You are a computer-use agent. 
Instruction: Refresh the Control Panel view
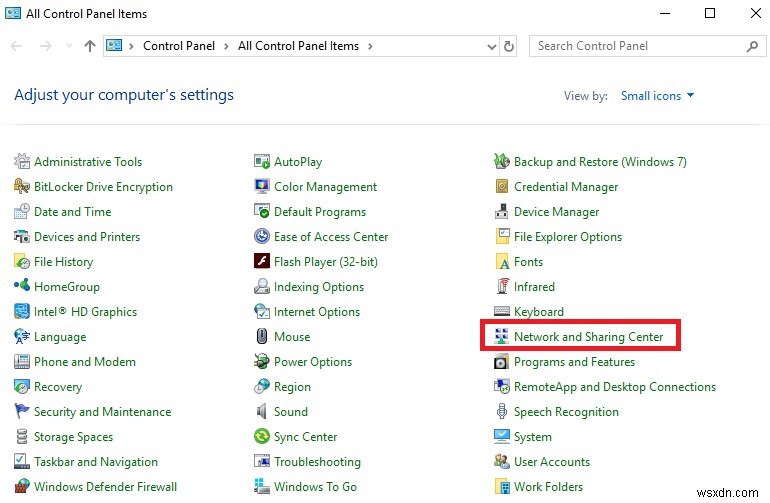(x=510, y=46)
